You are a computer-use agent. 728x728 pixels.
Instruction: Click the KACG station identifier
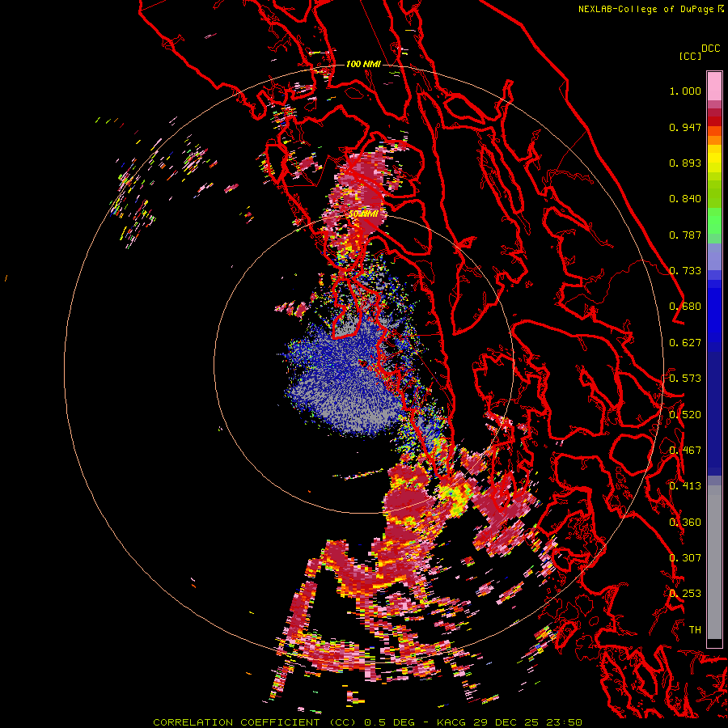(451, 722)
